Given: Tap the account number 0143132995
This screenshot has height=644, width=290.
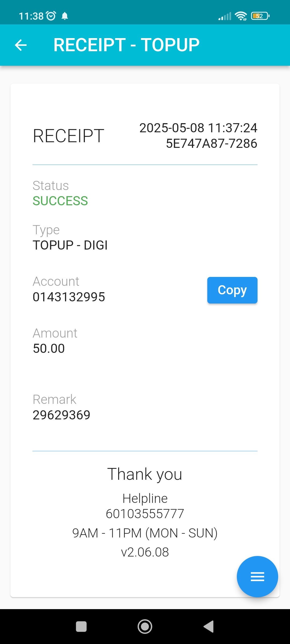Looking at the screenshot, I should [69, 297].
